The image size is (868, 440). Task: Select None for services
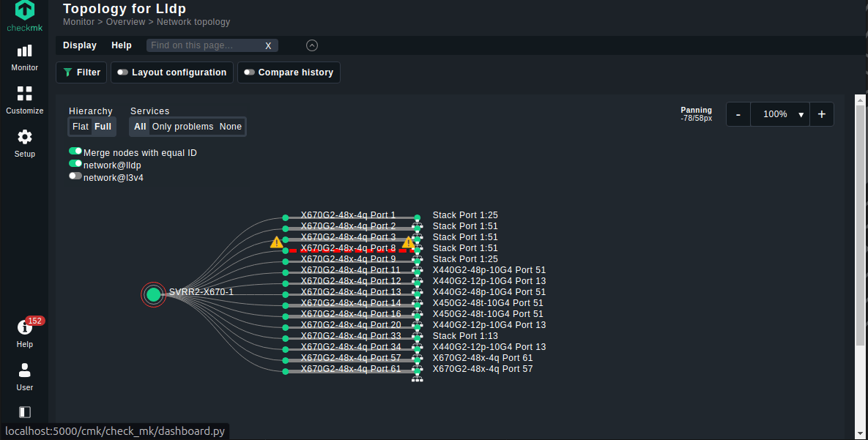click(230, 127)
